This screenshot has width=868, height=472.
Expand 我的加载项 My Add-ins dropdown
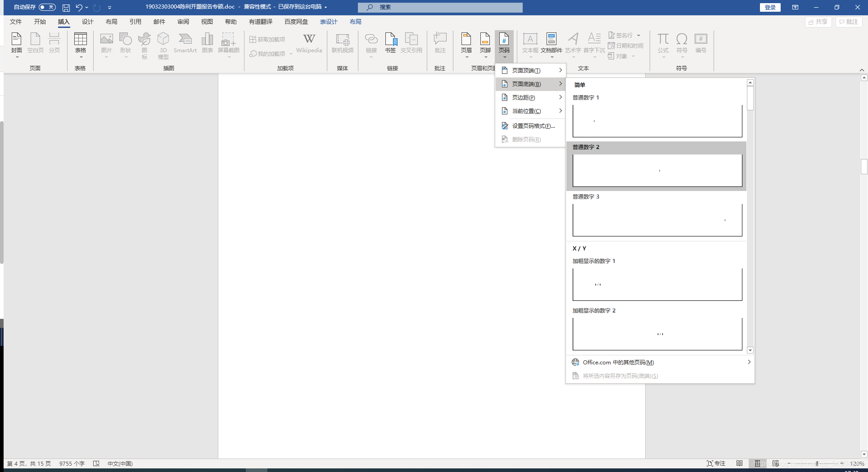click(291, 54)
